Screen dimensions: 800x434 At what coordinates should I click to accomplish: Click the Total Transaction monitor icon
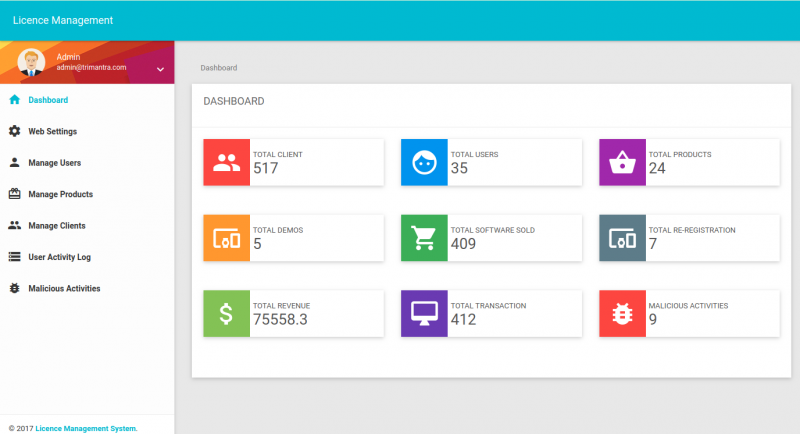tap(424, 313)
